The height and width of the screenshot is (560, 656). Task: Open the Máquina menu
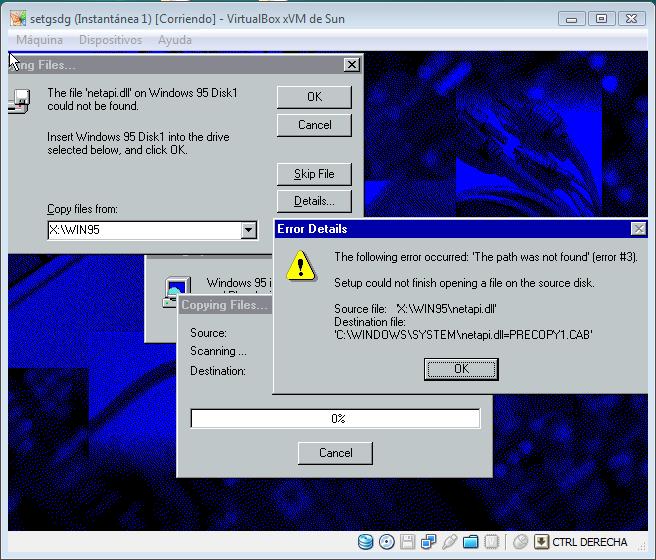click(x=39, y=40)
